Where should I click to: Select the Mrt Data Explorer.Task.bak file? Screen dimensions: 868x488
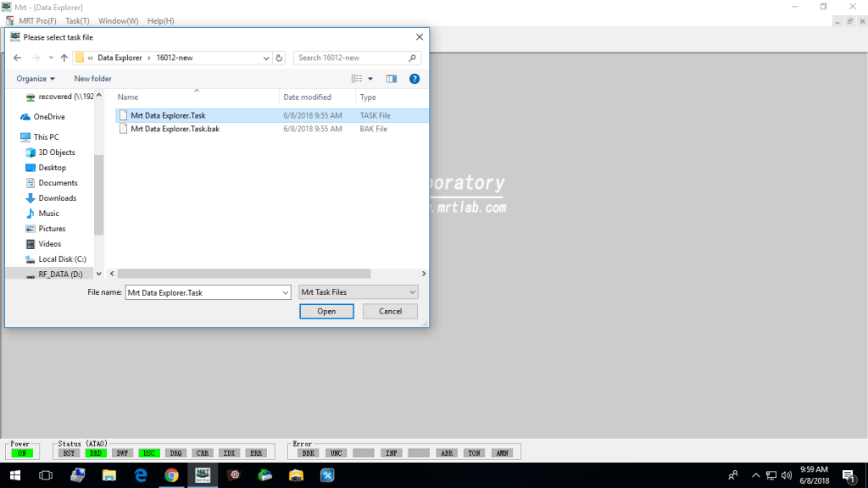click(175, 129)
